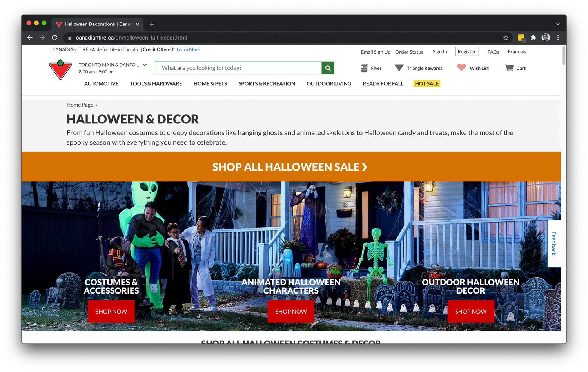Open the HOT SALE menu item
This screenshot has height=372, width=588.
point(427,83)
